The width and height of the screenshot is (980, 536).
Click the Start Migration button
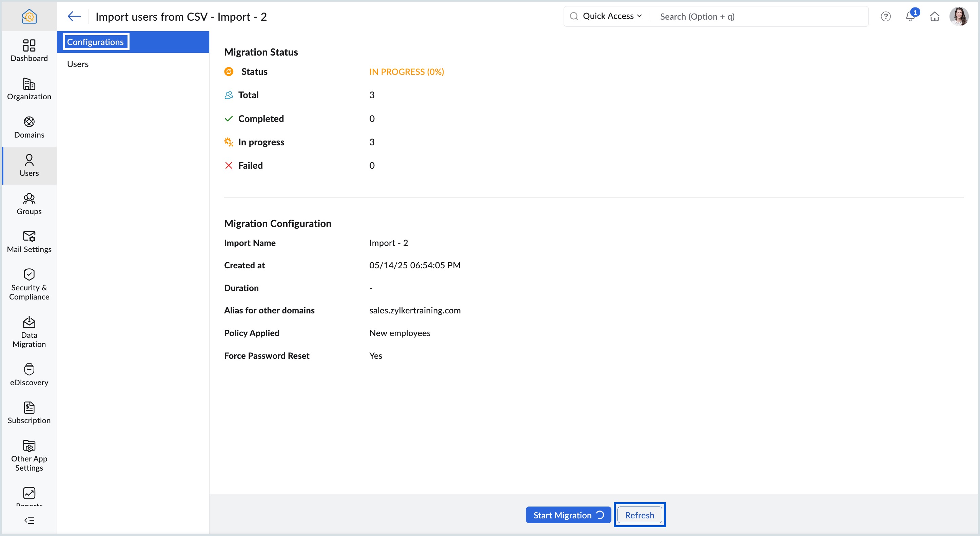click(568, 515)
